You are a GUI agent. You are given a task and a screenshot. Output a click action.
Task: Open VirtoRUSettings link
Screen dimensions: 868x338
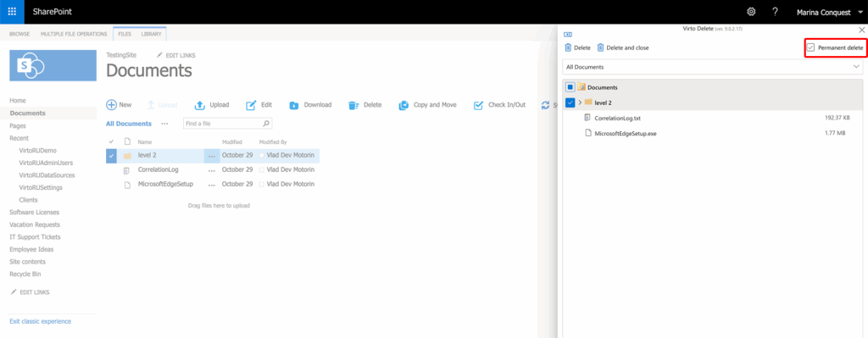[41, 187]
